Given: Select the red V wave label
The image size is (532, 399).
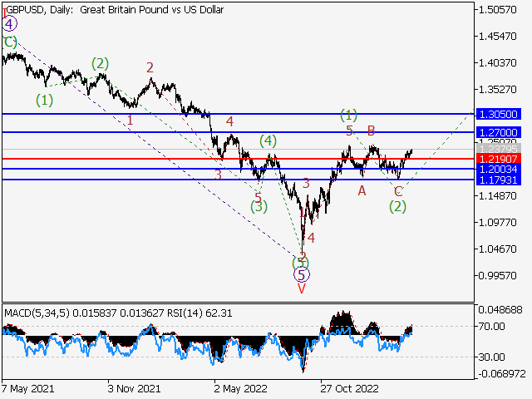Looking at the screenshot, I should (301, 288).
